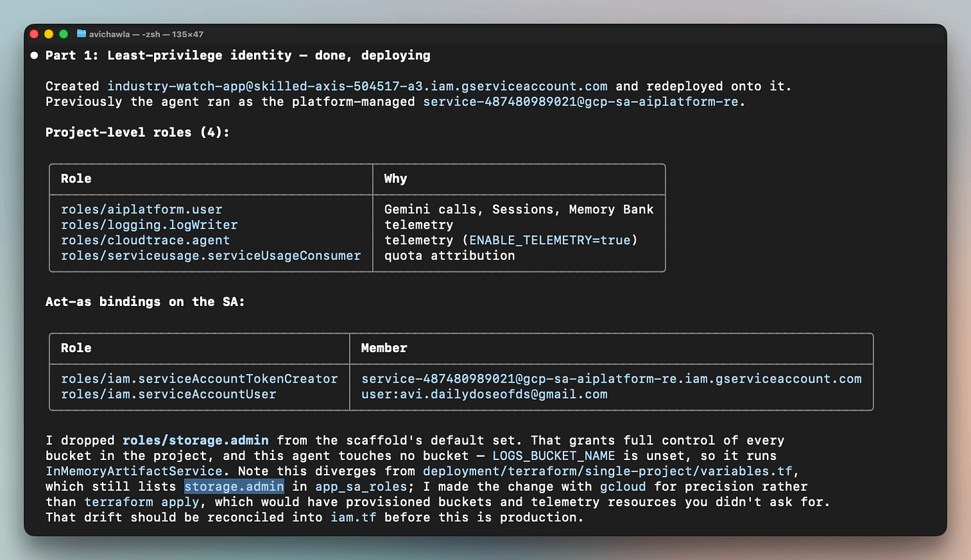This screenshot has width=971, height=560.
Task: Click roles/aiplatform.user in the roles table
Action: pos(141,209)
